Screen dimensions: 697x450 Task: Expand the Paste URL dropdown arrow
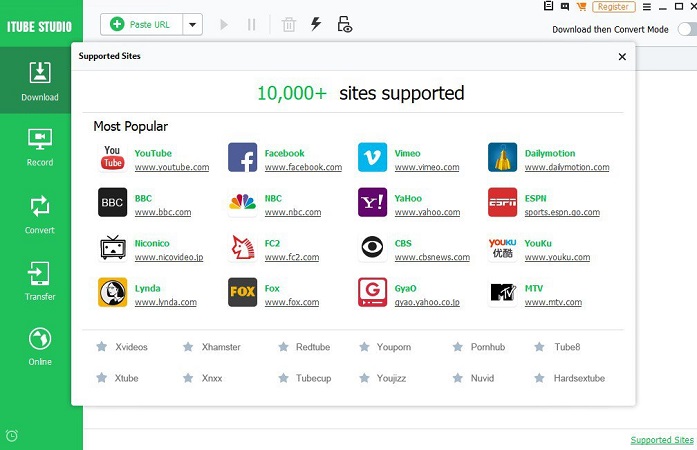click(192, 24)
